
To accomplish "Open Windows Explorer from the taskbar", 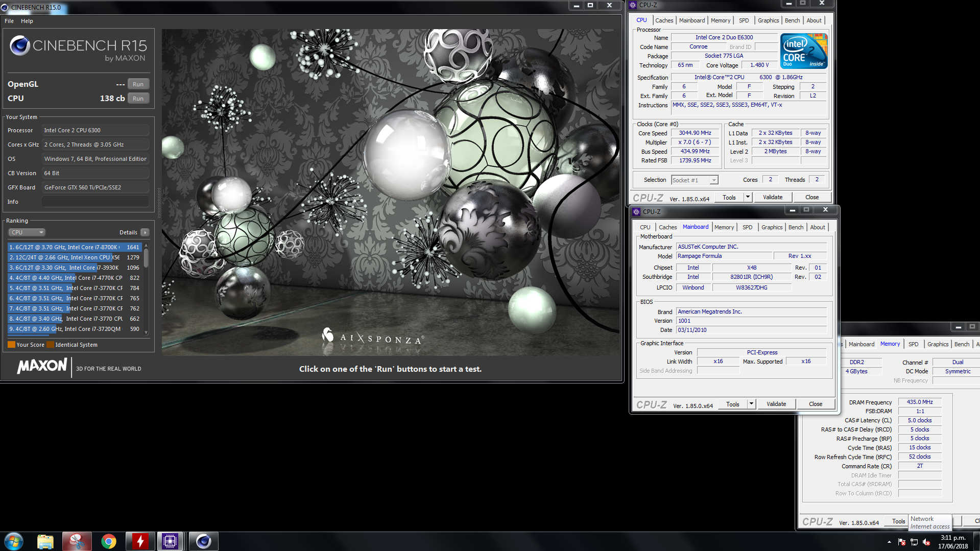I will point(45,541).
